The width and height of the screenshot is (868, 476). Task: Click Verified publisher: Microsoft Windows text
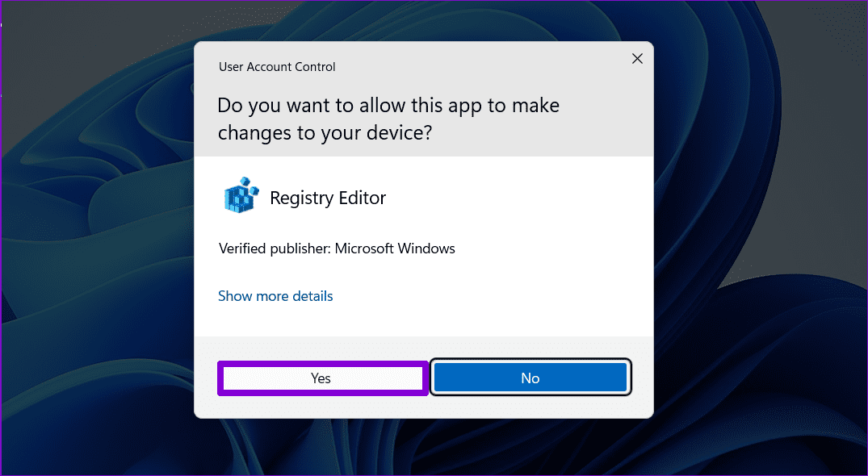tap(337, 248)
